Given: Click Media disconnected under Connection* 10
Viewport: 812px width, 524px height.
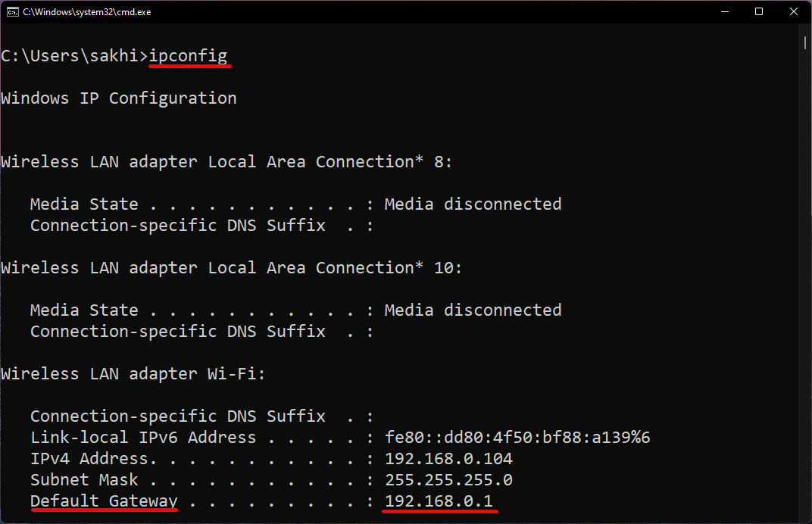Looking at the screenshot, I should (x=473, y=310).
